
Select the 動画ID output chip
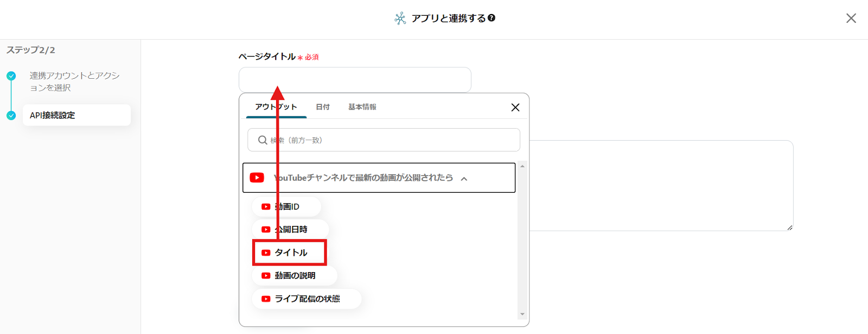286,206
